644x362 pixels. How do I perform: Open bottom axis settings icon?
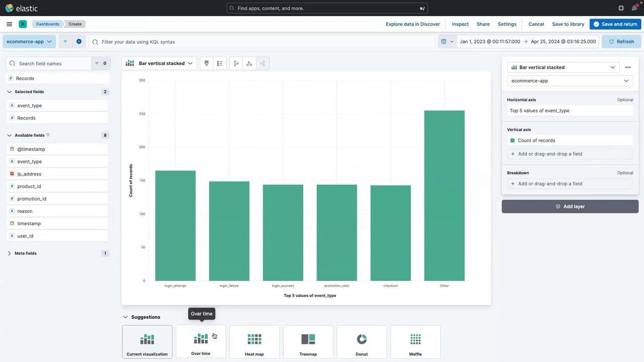click(249, 63)
